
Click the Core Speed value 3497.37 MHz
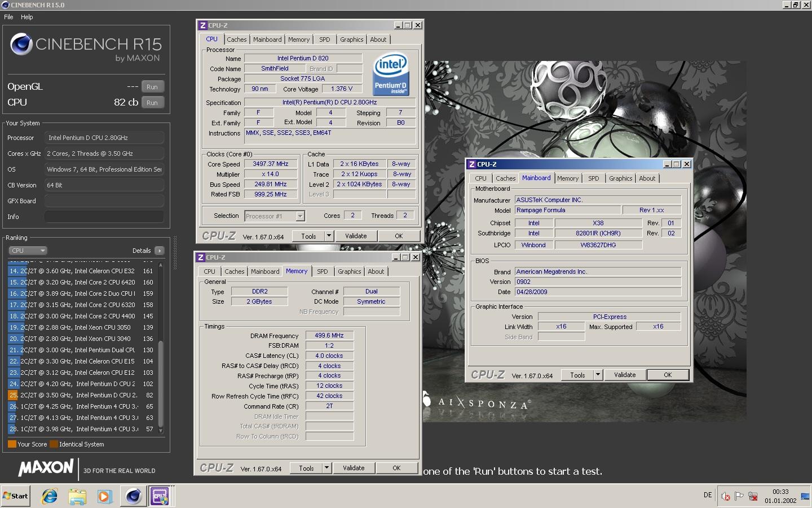pos(271,164)
